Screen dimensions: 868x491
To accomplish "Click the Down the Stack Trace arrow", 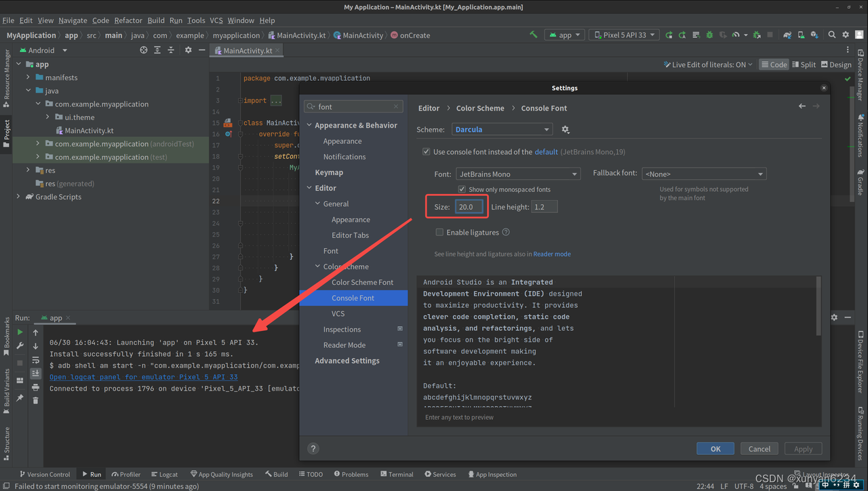I will [36, 346].
